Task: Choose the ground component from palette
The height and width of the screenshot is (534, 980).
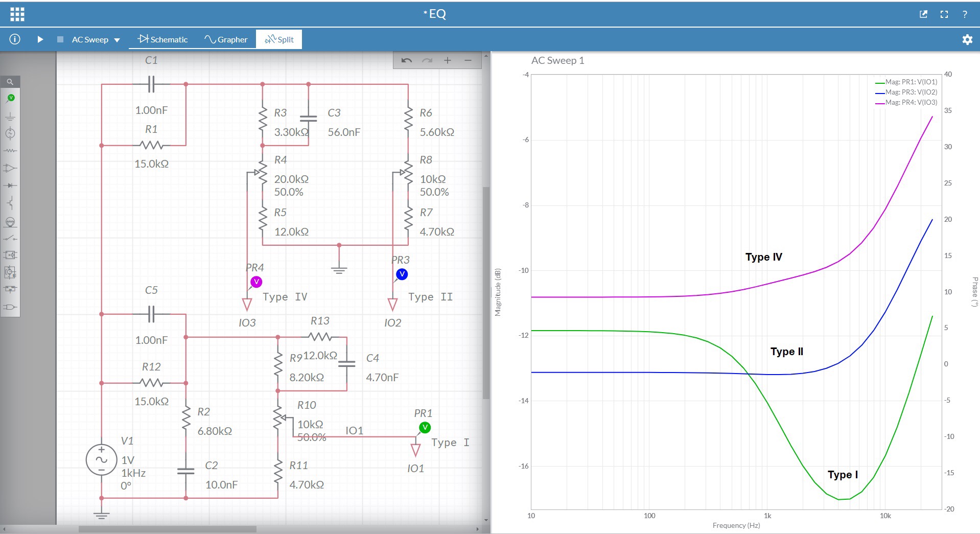Action: tap(10, 117)
